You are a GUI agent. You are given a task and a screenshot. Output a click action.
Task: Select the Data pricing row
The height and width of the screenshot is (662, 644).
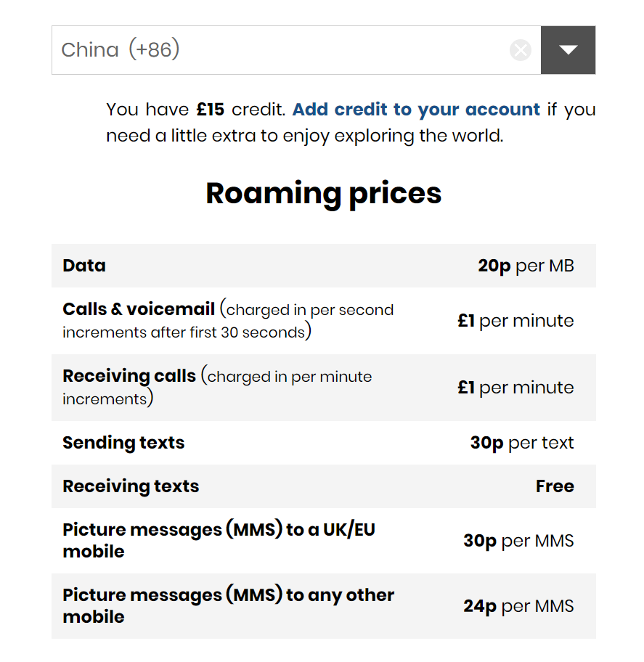[x=324, y=266]
